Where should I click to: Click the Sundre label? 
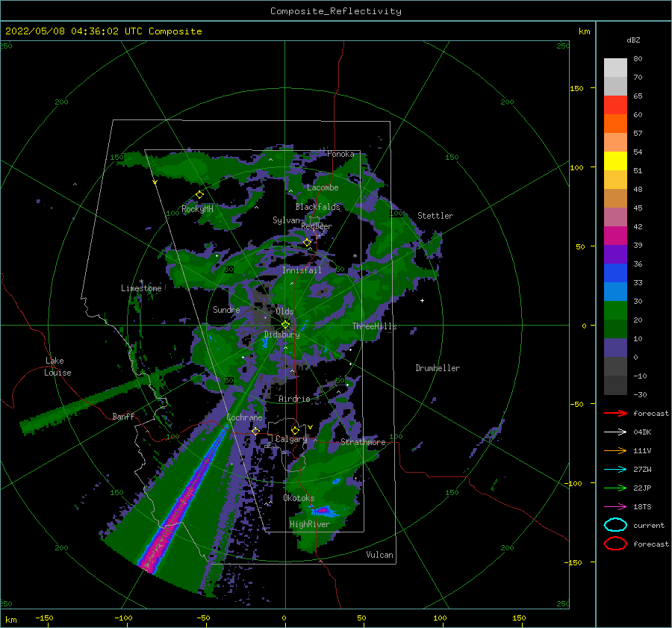coord(227,309)
